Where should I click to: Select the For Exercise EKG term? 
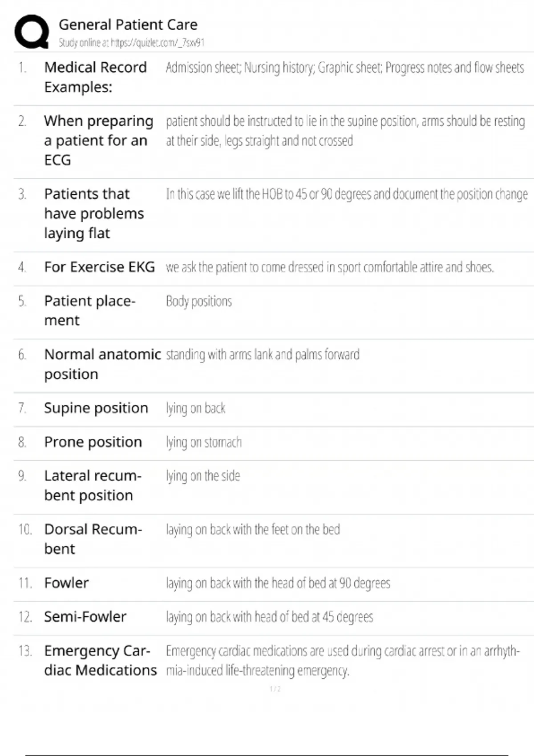pyautogui.click(x=99, y=267)
